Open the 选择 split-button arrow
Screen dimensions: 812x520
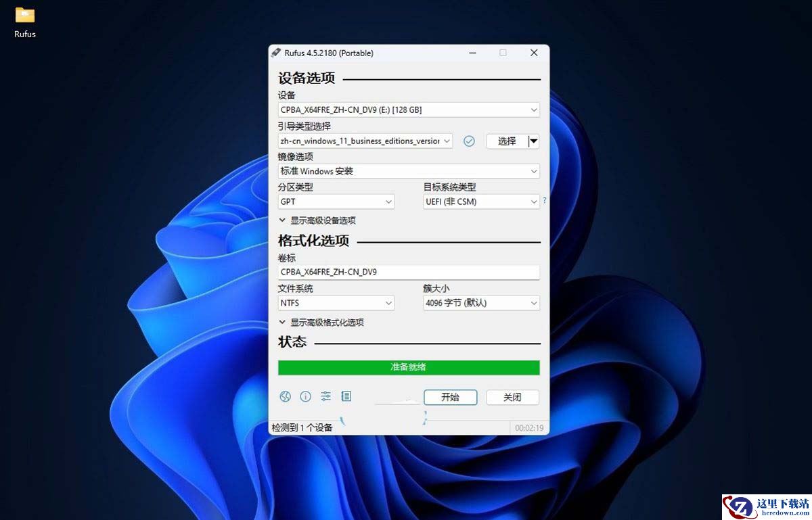tap(533, 141)
